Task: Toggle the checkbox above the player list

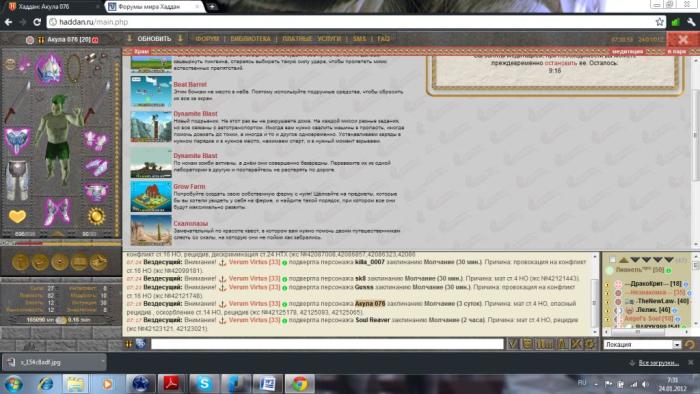Action: [x=612, y=260]
